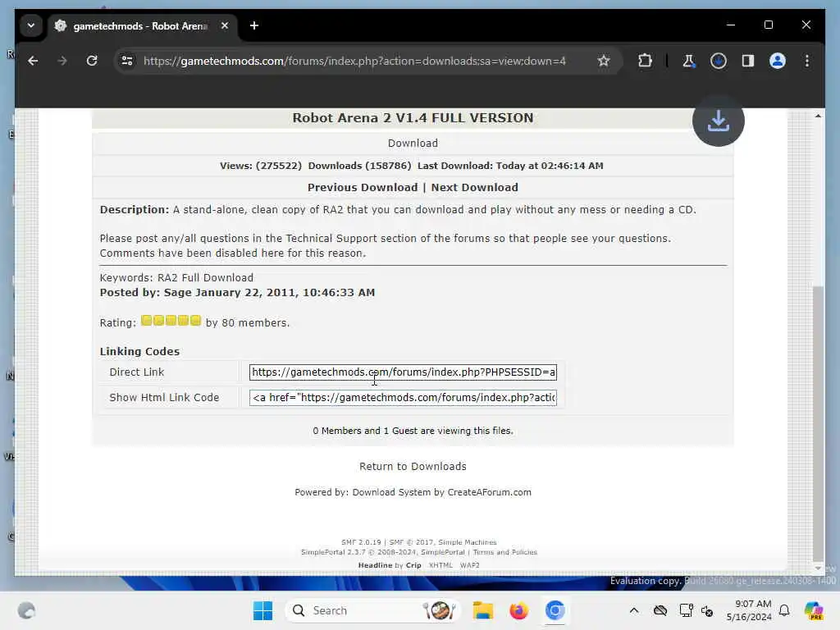Click the XHTML footer link
This screenshot has width=840, height=630.
click(x=441, y=565)
